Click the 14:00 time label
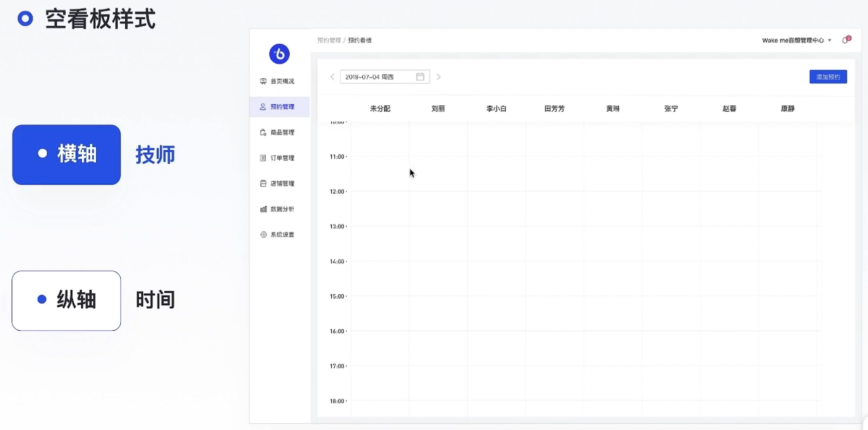The width and height of the screenshot is (868, 430). coord(337,261)
